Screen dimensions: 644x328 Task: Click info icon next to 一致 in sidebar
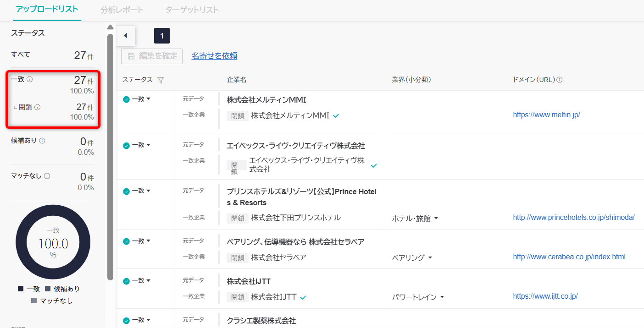pyautogui.click(x=30, y=79)
